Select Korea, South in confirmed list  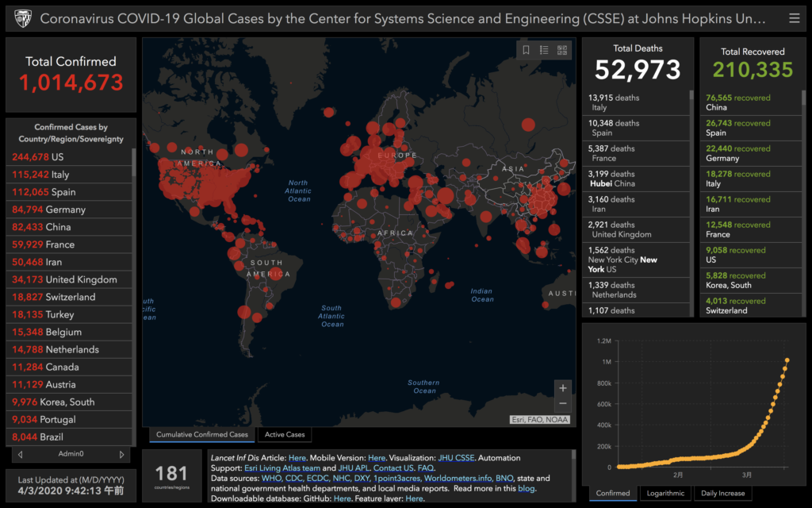pyautogui.click(x=69, y=402)
